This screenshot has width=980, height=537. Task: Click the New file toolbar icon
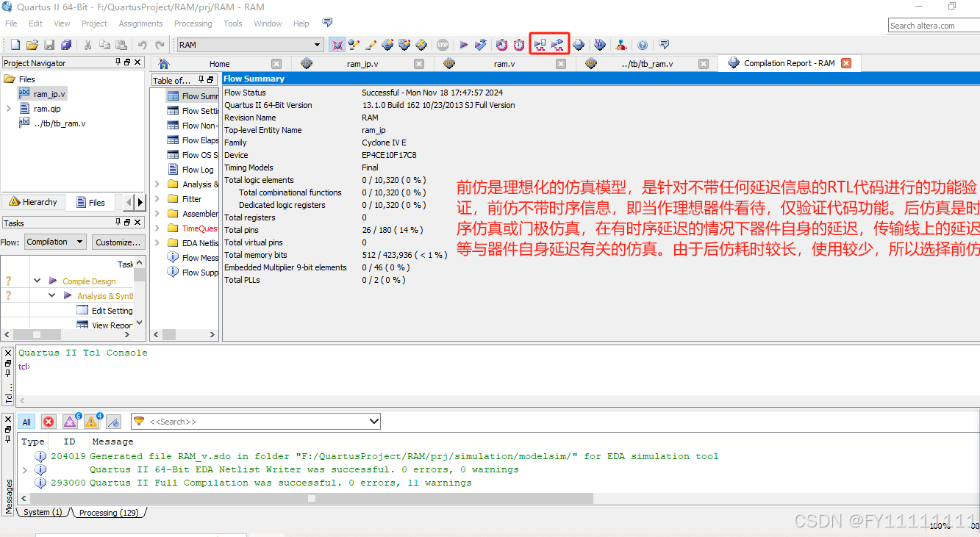point(15,45)
